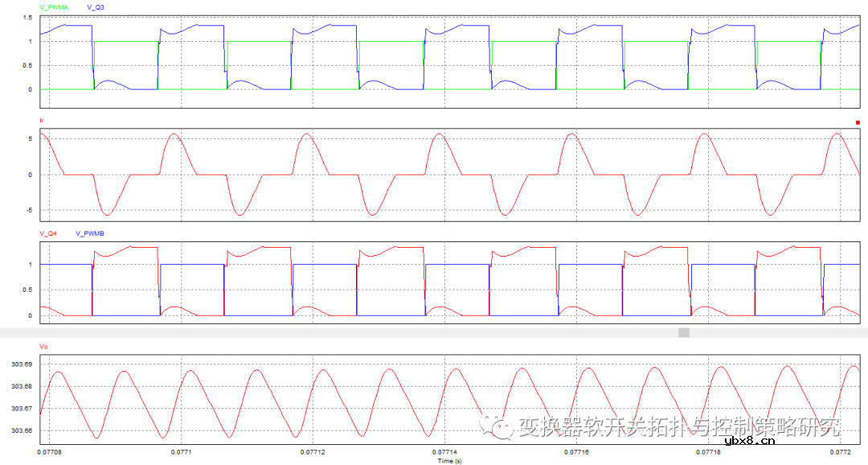The height and width of the screenshot is (465, 868).
Task: Click the red square marker above Ir plot
Action: coord(858,122)
